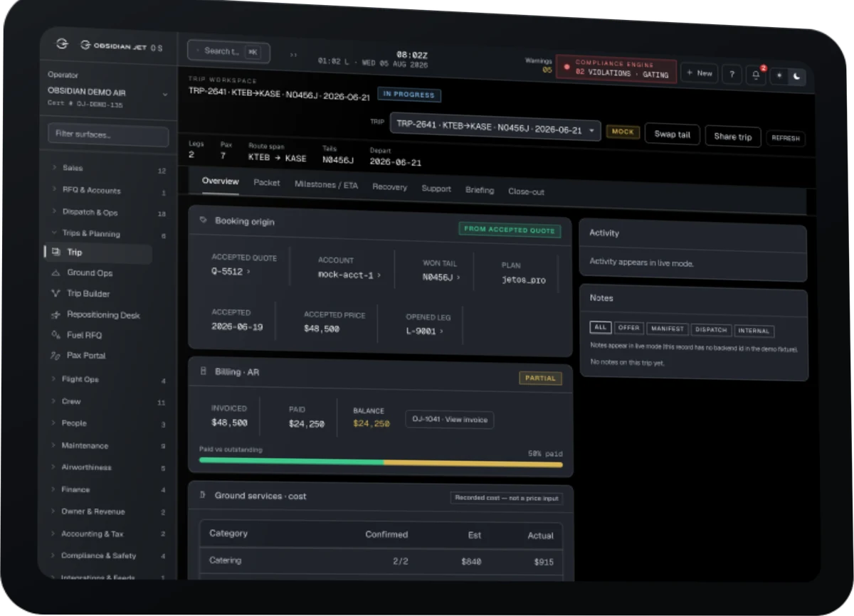Open the Support tab
Viewport: 854px width, 616px height.
tap(436, 189)
